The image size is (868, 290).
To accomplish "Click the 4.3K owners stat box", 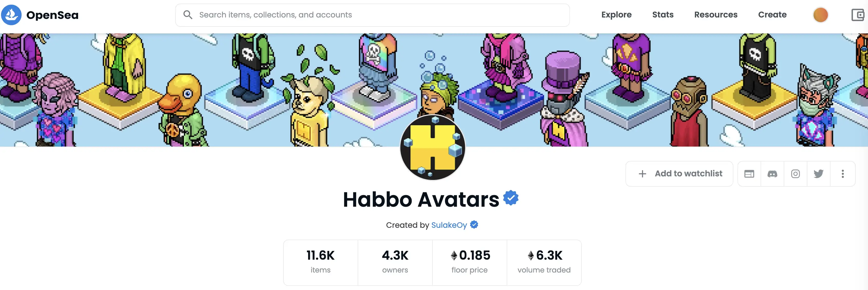I will point(395,262).
